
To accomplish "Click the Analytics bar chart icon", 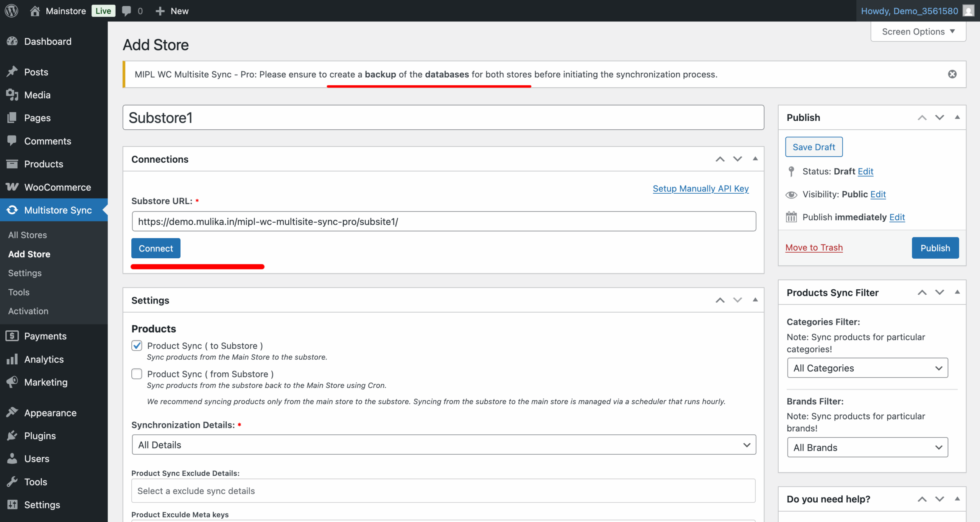I will point(12,359).
